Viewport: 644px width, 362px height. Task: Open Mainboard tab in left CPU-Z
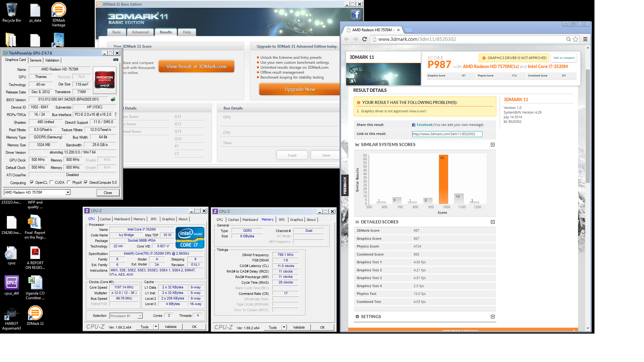pos(122,219)
